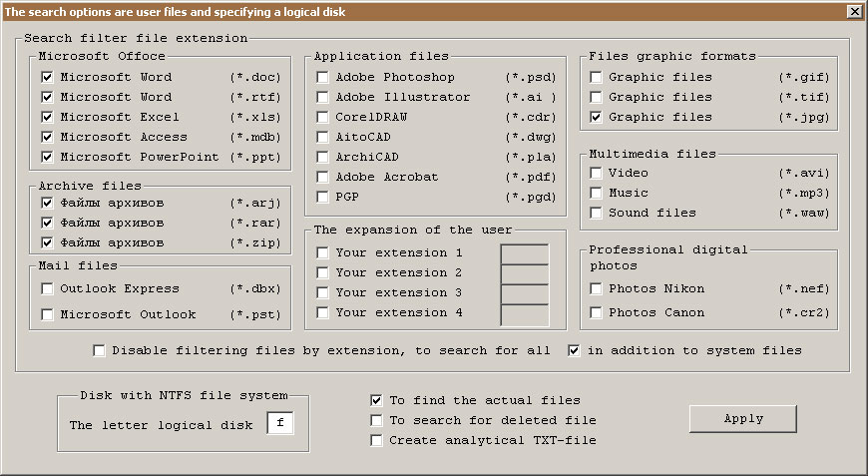Tick Your extension 4 checkbox
Image resolution: width=868 pixels, height=476 pixels.
[322, 312]
